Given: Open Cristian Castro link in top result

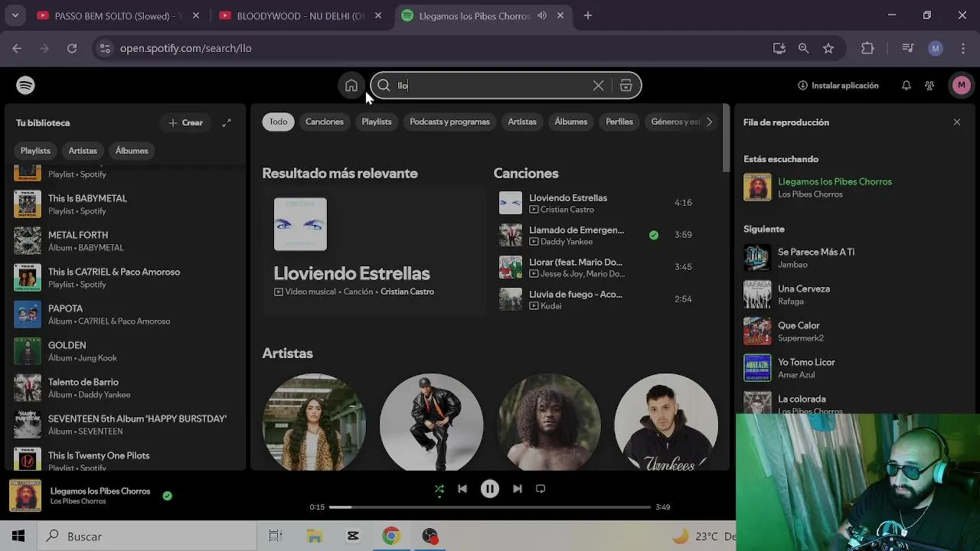Looking at the screenshot, I should [x=407, y=292].
